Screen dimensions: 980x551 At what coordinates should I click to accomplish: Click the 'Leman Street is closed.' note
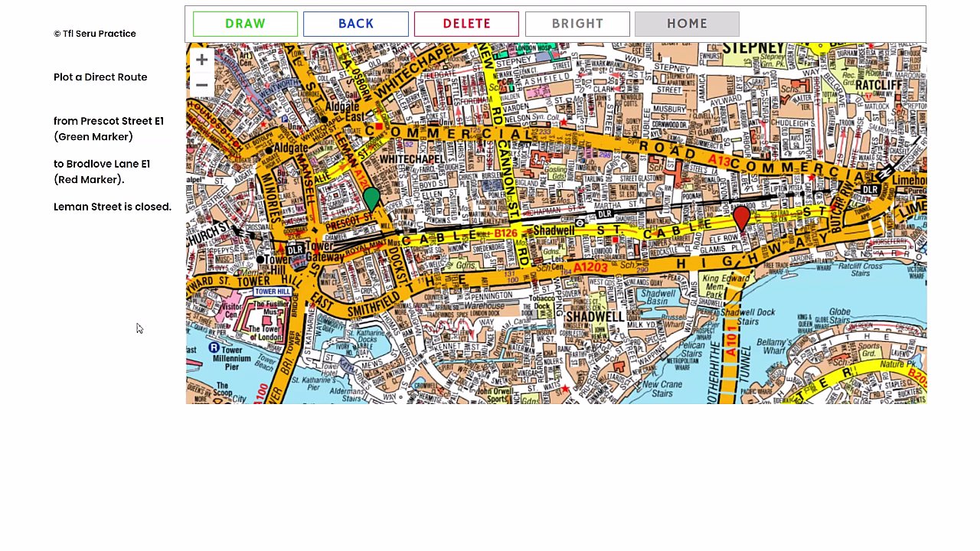point(113,207)
